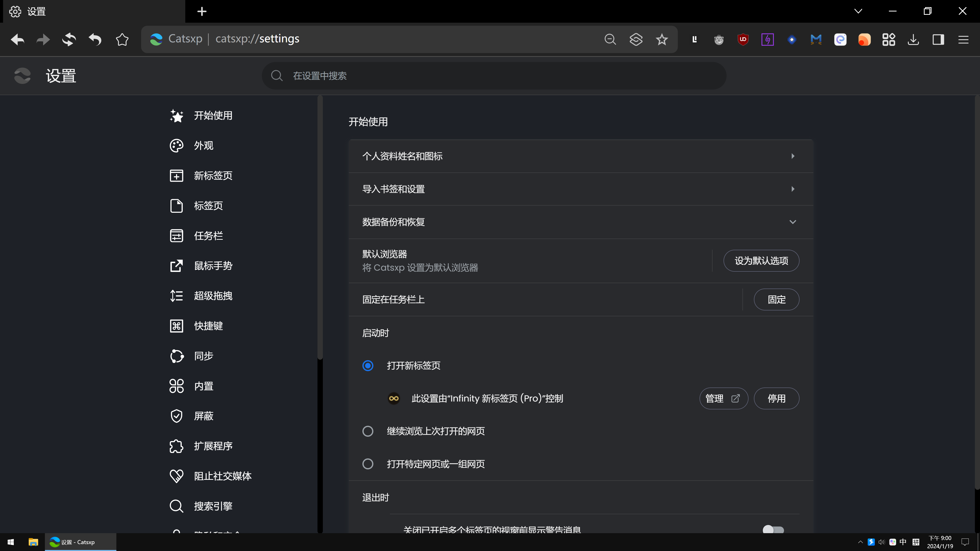Click 停用 button for Infinity extension
Viewport: 980px width, 551px height.
(776, 398)
